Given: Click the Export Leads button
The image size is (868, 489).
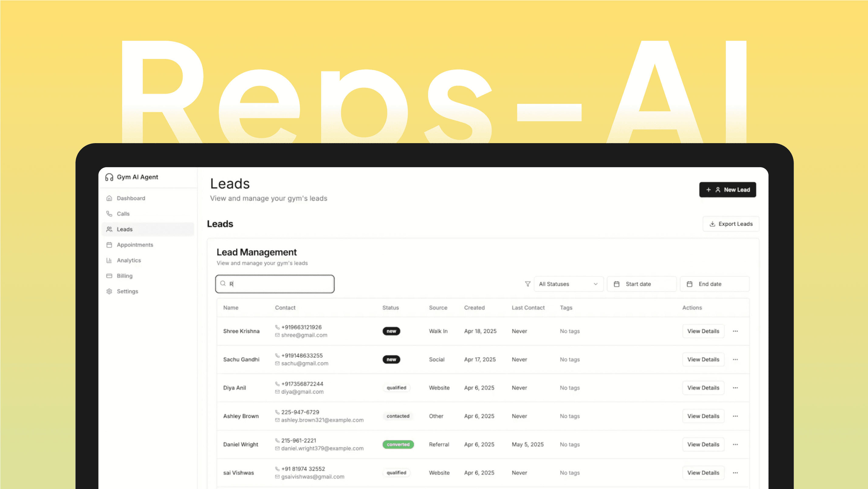Looking at the screenshot, I should pyautogui.click(x=730, y=224).
